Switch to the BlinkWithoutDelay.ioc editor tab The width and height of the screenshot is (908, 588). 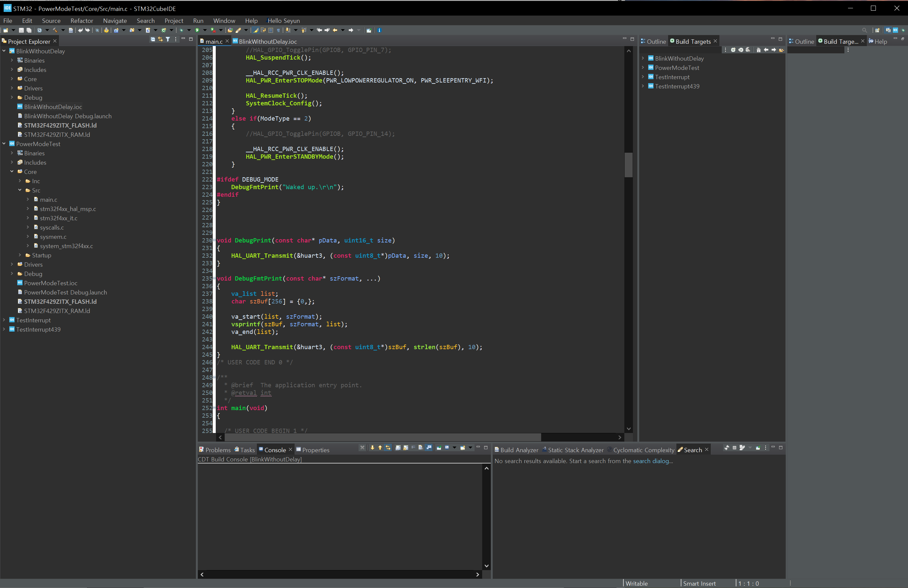click(x=267, y=41)
